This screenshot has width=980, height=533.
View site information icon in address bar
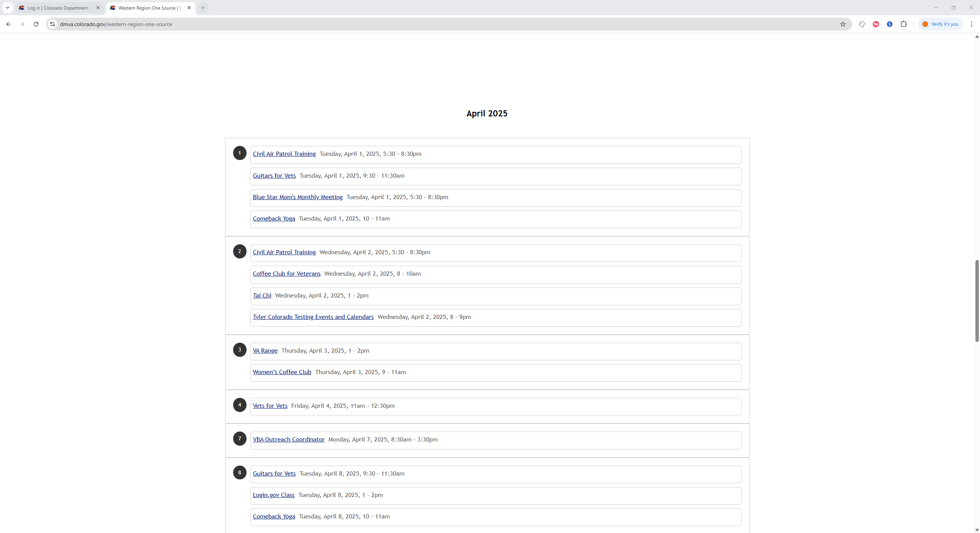pyautogui.click(x=52, y=24)
